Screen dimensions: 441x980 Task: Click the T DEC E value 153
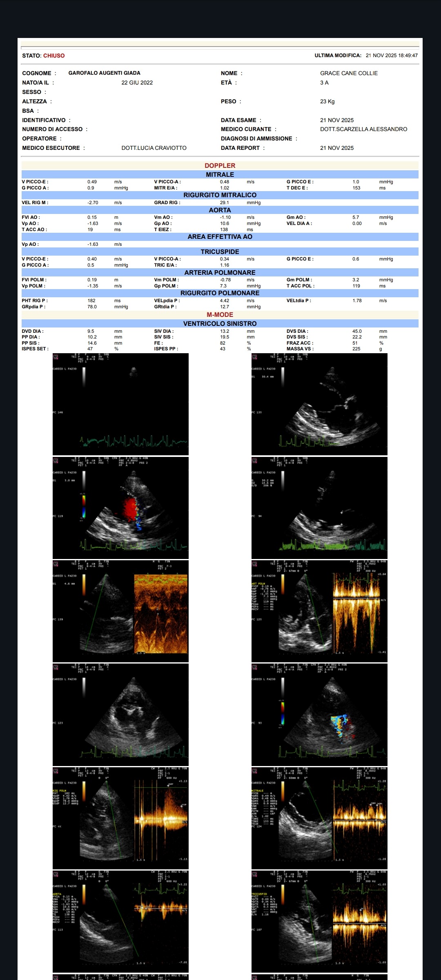(356, 188)
